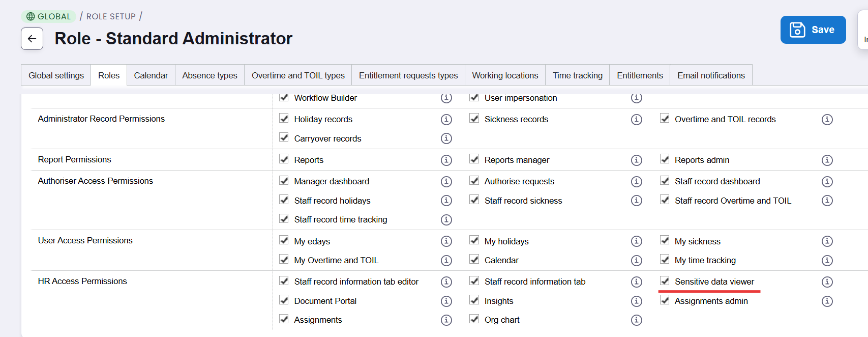Show info about Workflow Builder

(446, 98)
